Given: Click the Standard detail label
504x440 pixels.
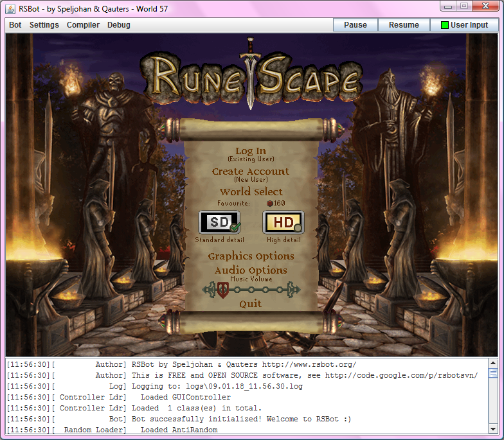Looking at the screenshot, I should tap(220, 240).
